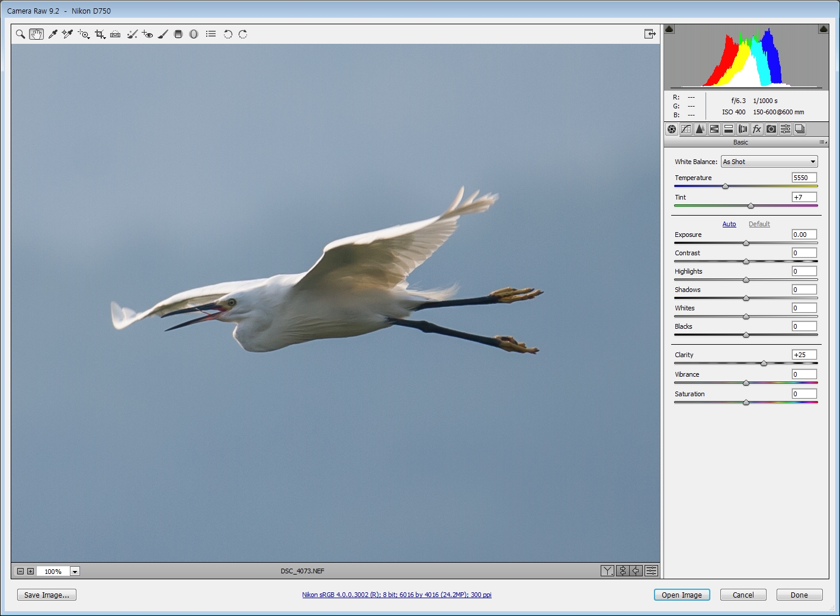
Task: Open the workflow options link
Action: [396, 595]
